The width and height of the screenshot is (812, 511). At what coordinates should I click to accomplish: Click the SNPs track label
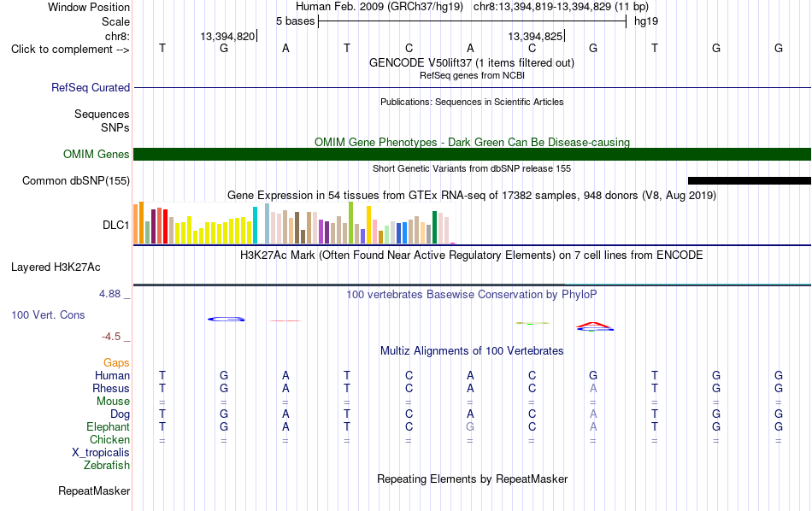click(x=115, y=127)
